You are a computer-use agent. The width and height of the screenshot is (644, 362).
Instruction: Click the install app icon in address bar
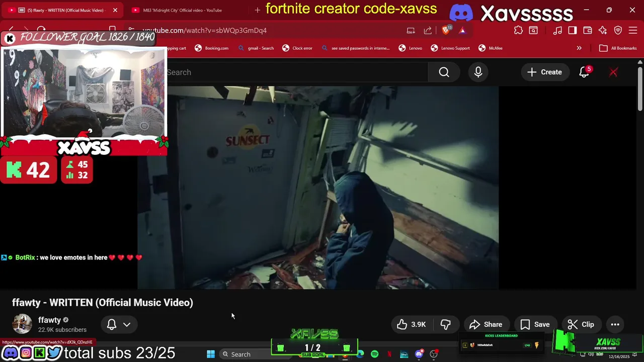pos(411,30)
